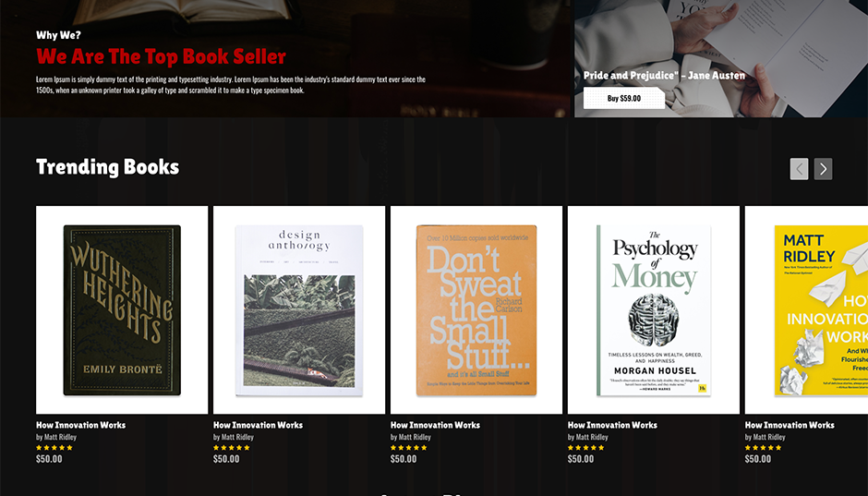Select star rating under Don't Sweat book
The height and width of the screenshot is (496, 868).
click(x=408, y=448)
